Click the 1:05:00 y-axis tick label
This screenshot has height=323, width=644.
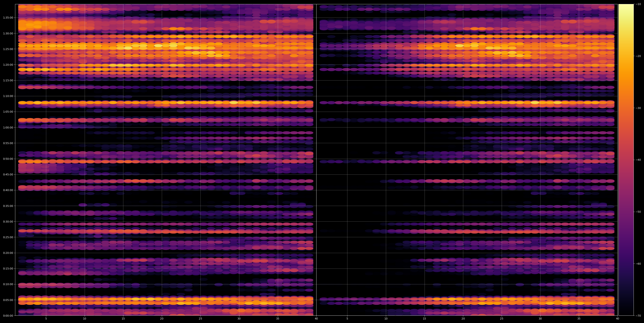coord(8,112)
